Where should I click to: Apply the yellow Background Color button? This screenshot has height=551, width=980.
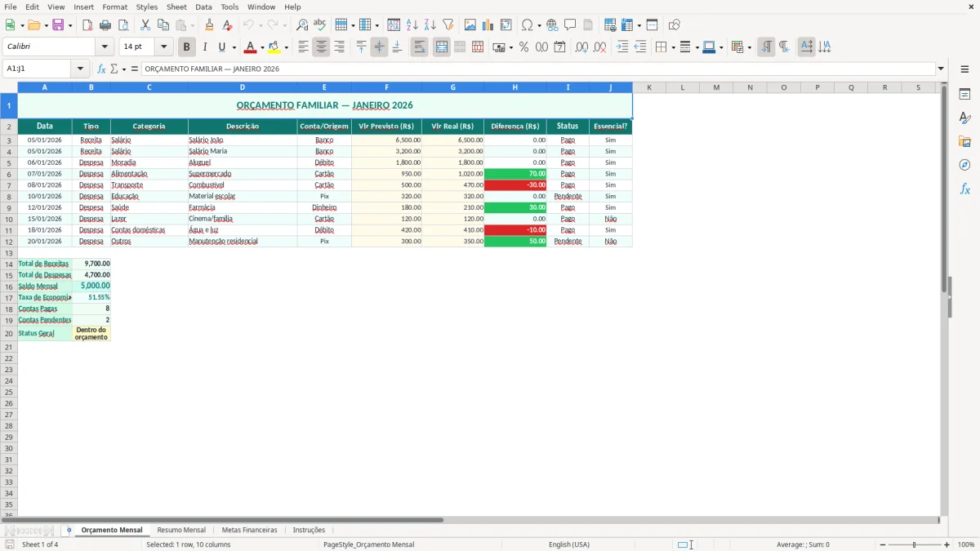(274, 47)
